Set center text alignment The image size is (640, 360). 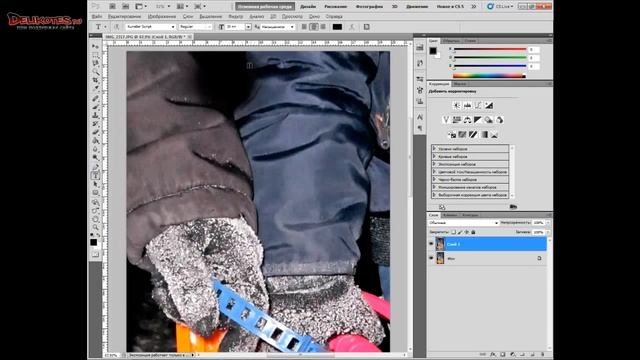pyautogui.click(x=314, y=27)
